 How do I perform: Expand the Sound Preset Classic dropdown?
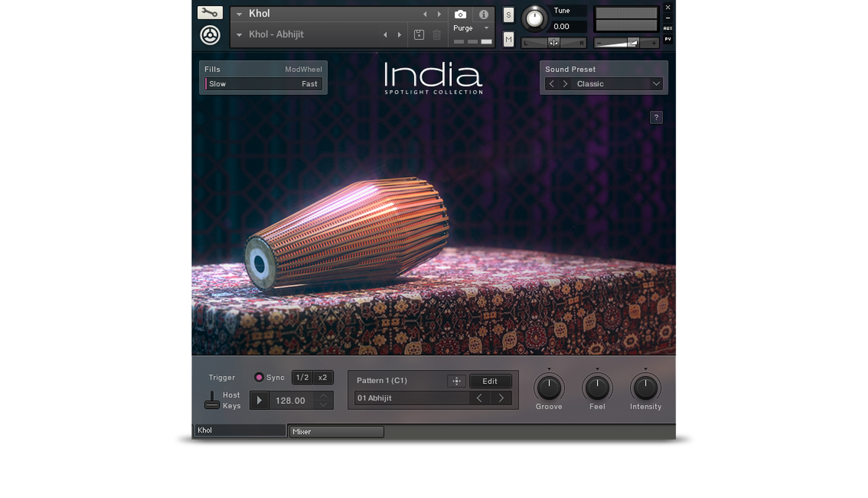(x=656, y=84)
